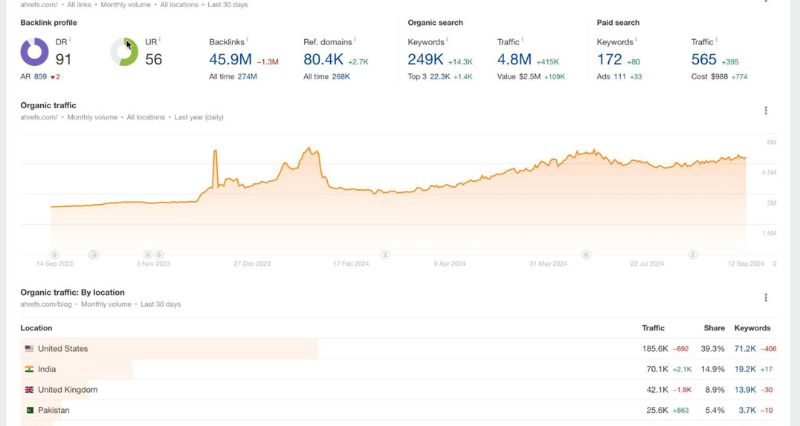The image size is (800, 426).
Task: Open the 249K organic keywords link
Action: (426, 59)
